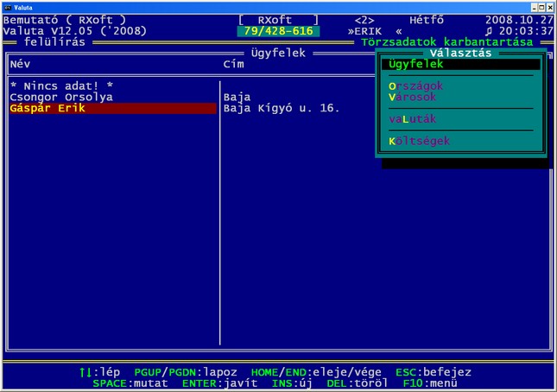Open the valuták menu entry

412,119
